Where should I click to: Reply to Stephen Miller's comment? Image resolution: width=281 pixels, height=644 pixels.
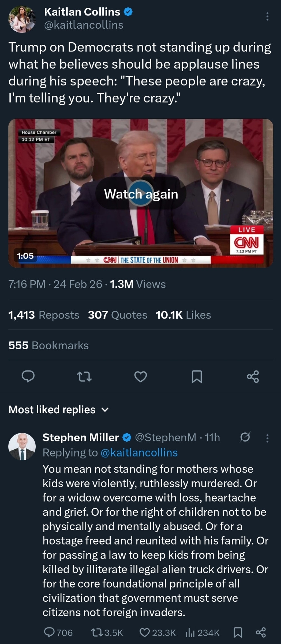[49, 632]
